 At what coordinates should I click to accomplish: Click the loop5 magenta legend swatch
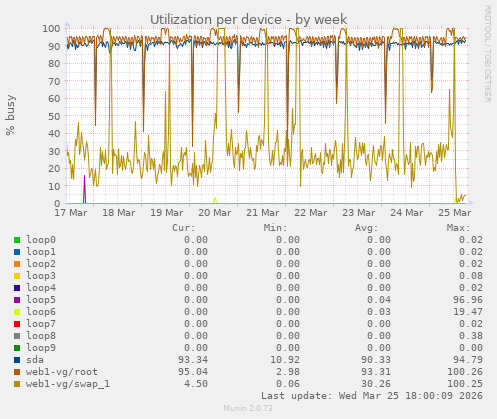(x=17, y=300)
